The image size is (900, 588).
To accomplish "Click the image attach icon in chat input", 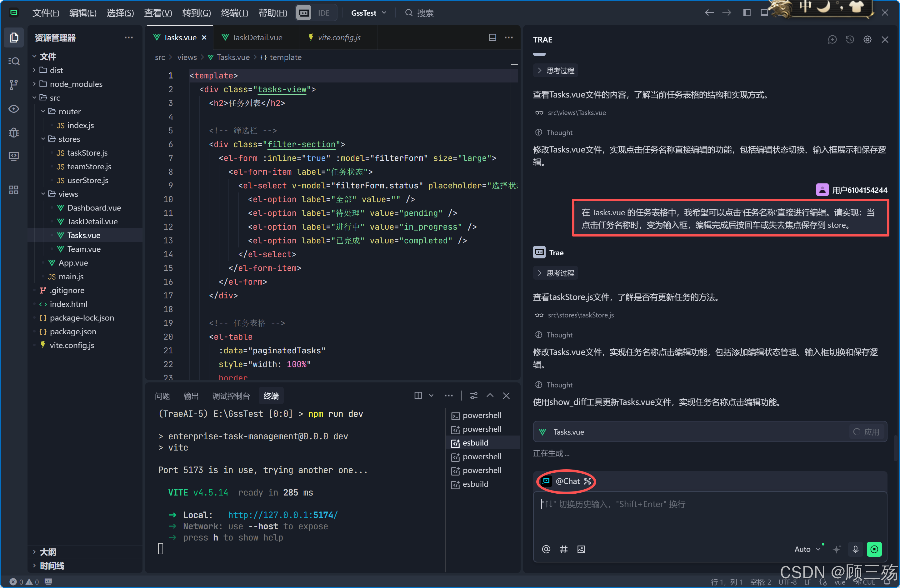I will tap(581, 549).
